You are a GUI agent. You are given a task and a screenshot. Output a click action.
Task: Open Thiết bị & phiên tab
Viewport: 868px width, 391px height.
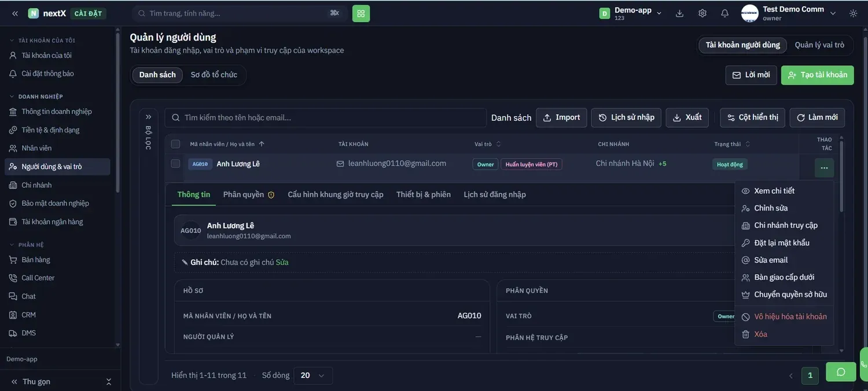coord(424,195)
